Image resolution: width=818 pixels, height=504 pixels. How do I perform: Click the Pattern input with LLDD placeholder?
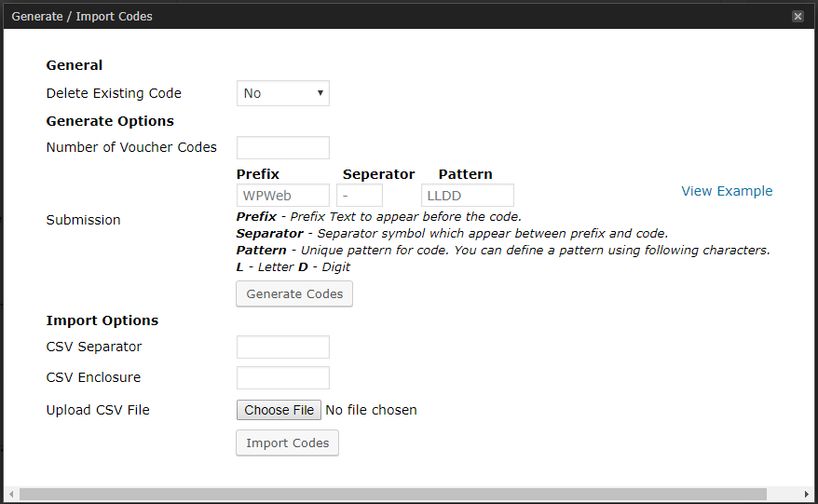[468, 196]
